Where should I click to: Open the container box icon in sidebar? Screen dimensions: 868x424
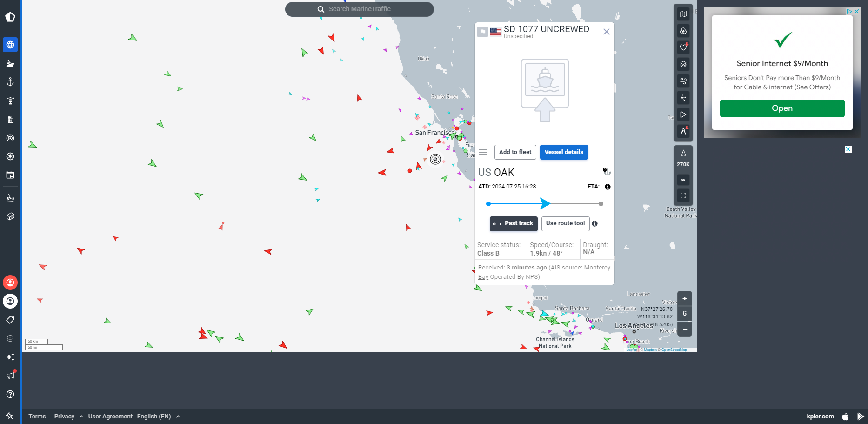pos(10,216)
